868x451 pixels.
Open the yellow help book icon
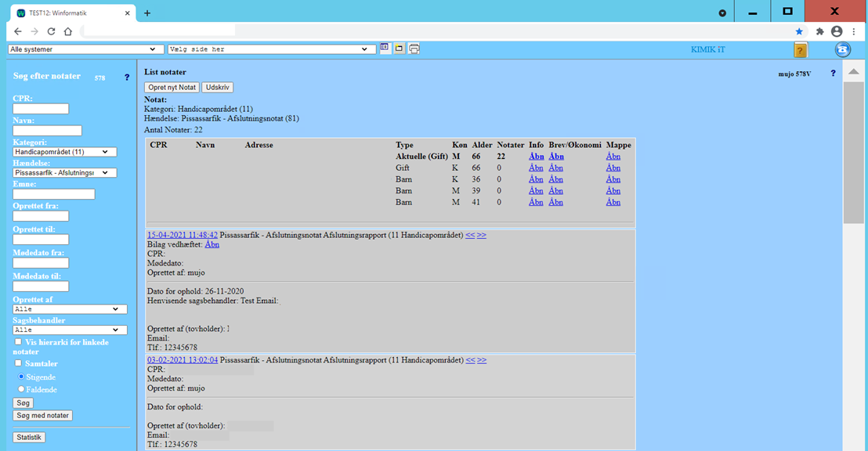click(800, 50)
